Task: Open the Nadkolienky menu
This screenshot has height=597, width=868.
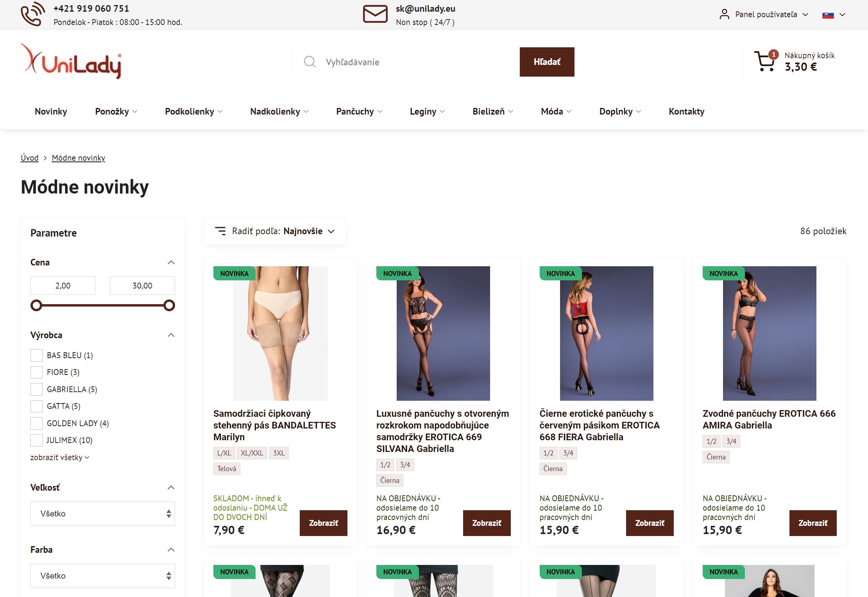Action: pos(279,111)
